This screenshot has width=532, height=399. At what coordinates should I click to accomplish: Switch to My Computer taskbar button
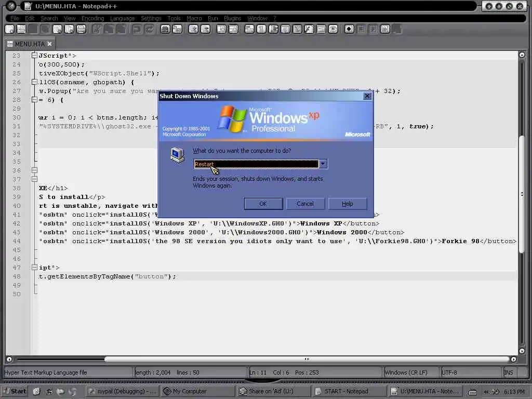pos(198,391)
